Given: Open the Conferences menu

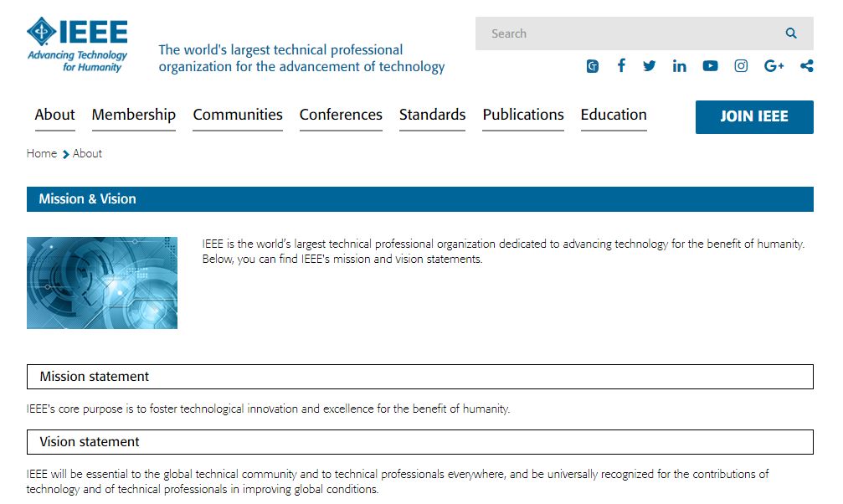Looking at the screenshot, I should [341, 115].
